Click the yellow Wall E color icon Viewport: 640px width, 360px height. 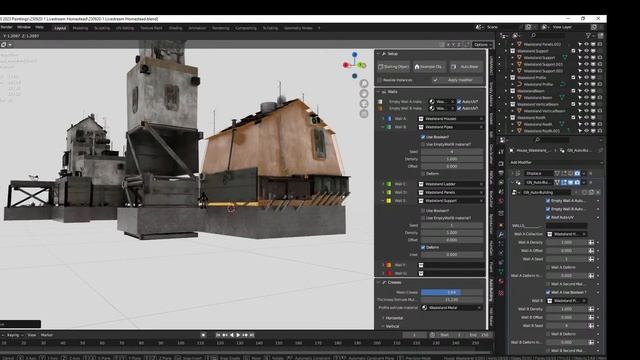[389, 201]
